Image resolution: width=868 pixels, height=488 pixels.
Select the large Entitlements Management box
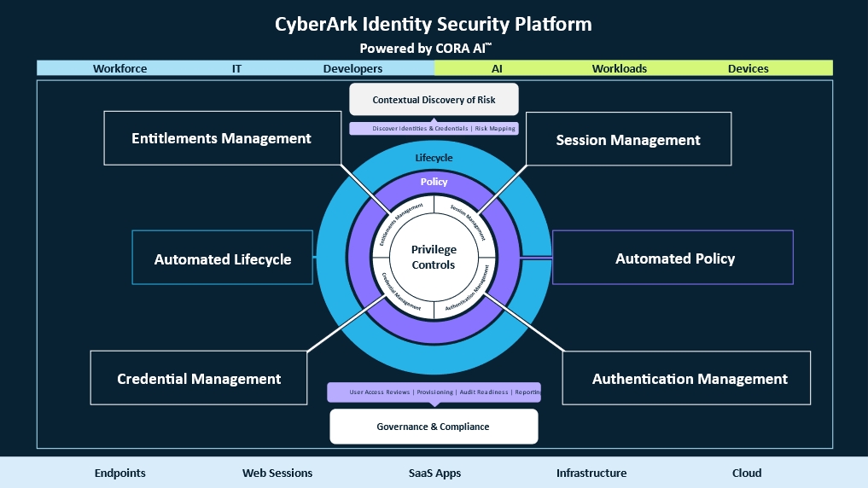pyautogui.click(x=221, y=138)
